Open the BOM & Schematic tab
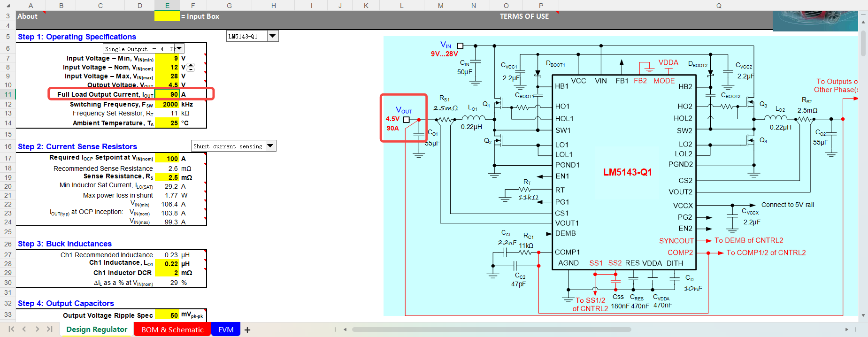Screen dimensions: 868x337 click(172, 329)
